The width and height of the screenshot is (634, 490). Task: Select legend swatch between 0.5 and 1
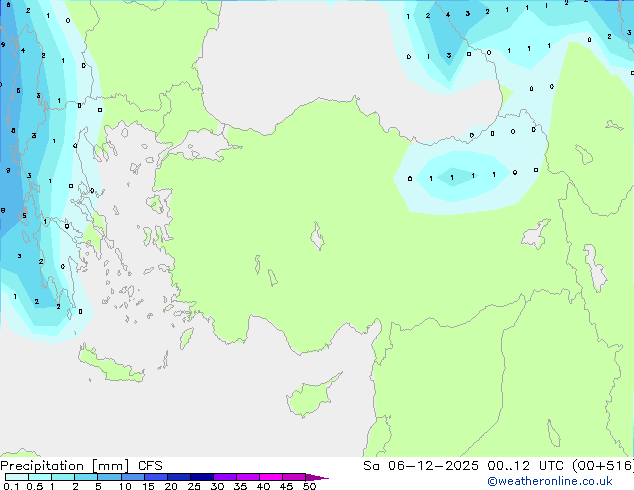40,477
